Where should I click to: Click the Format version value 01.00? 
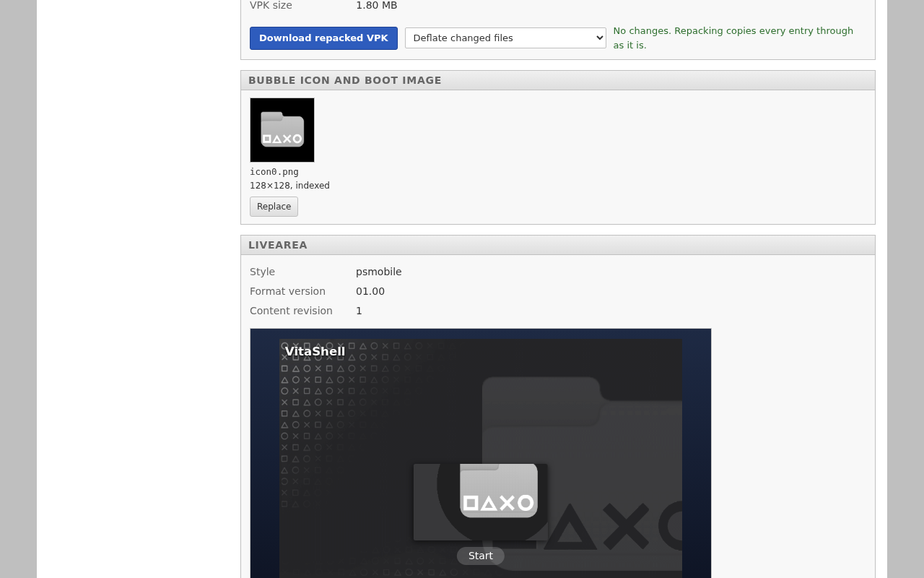point(370,291)
